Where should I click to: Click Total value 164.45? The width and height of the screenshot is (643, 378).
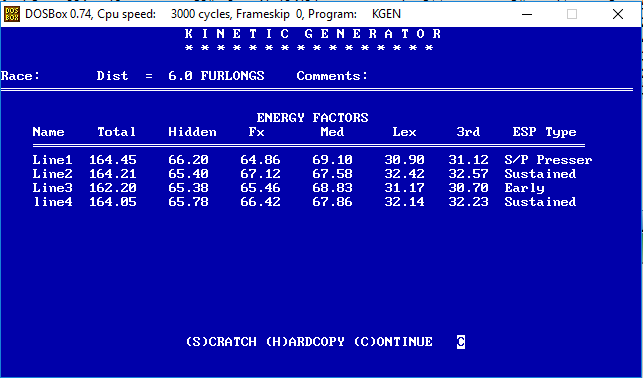point(113,159)
